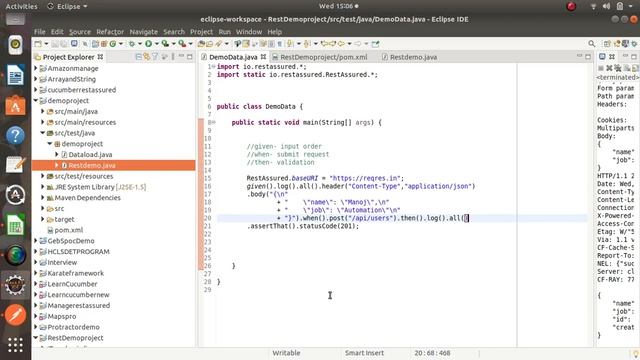640x360 pixels.
Task: Open the Help icon in Ubuntu dock
Action: (15, 135)
